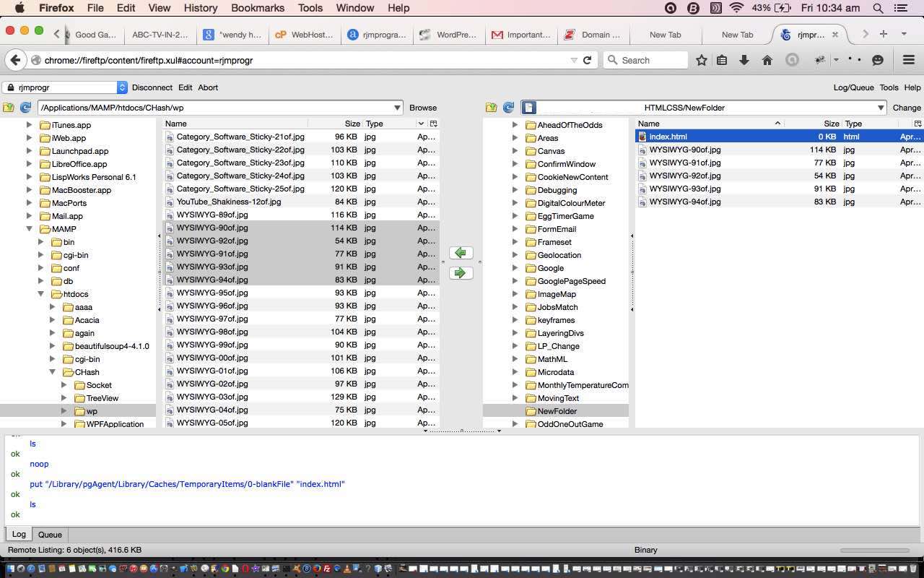Go to Firefox home page icon
This screenshot has width=924, height=578.
[x=767, y=60]
